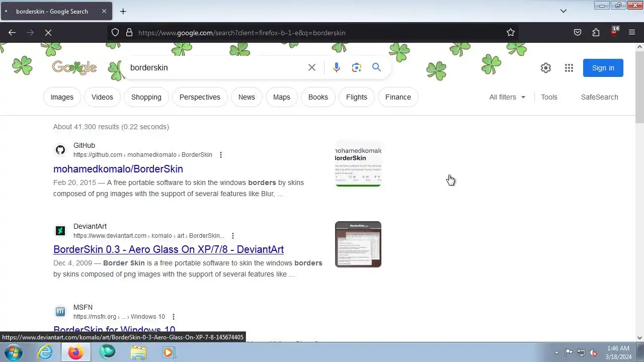This screenshot has width=644, height=362.
Task: Expand the All filters dropdown
Action: [x=507, y=97]
